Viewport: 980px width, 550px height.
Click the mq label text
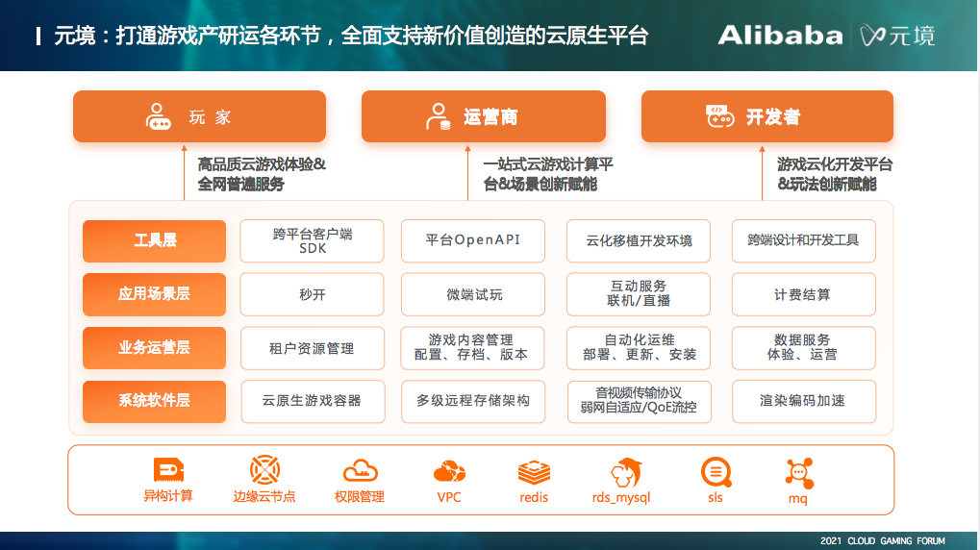point(798,499)
